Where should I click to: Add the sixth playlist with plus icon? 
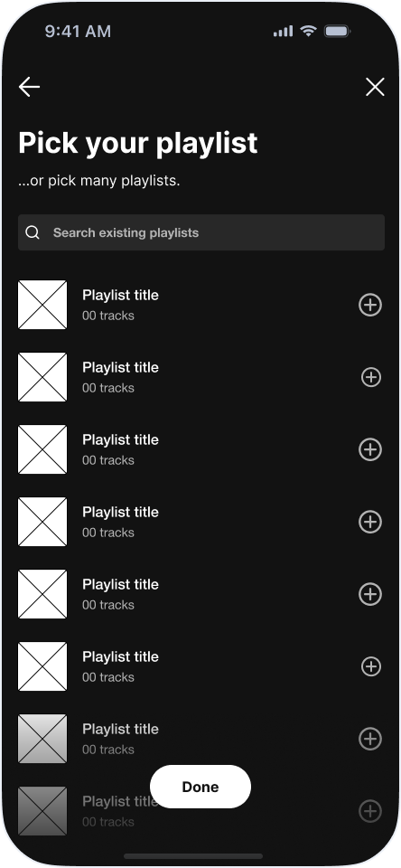click(x=371, y=666)
